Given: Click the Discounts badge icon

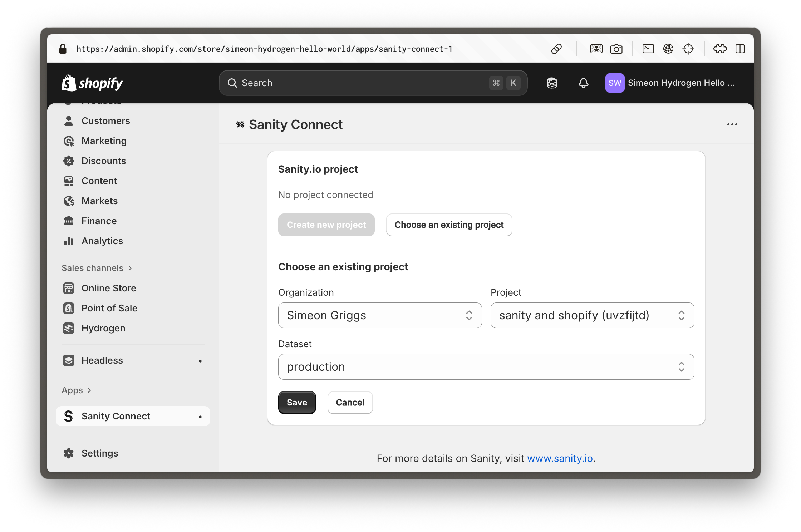Looking at the screenshot, I should pos(69,161).
